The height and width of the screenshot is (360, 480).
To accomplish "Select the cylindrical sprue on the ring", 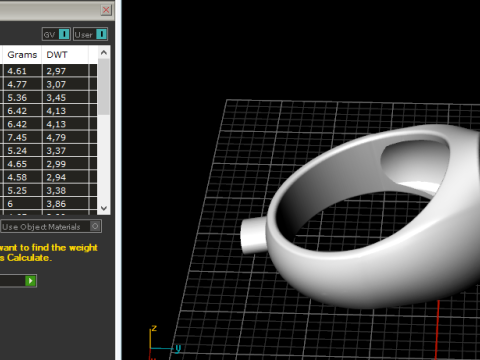I will (x=253, y=235).
